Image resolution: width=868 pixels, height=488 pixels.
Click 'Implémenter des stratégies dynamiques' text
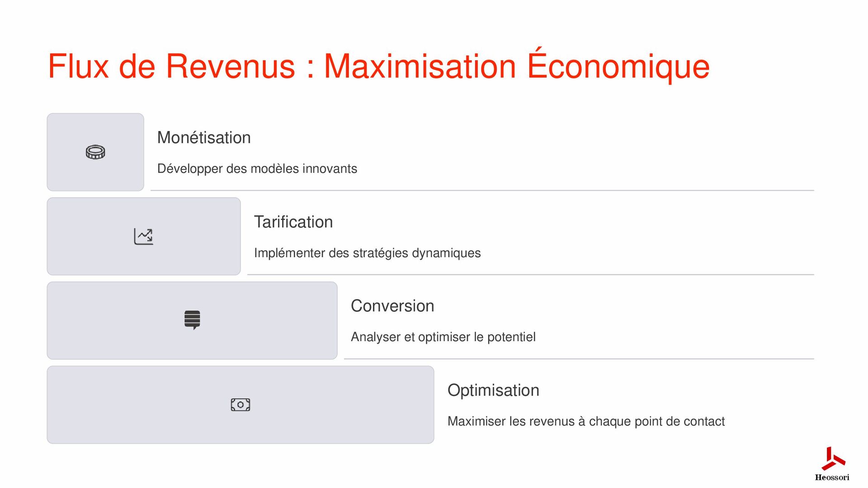367,253
